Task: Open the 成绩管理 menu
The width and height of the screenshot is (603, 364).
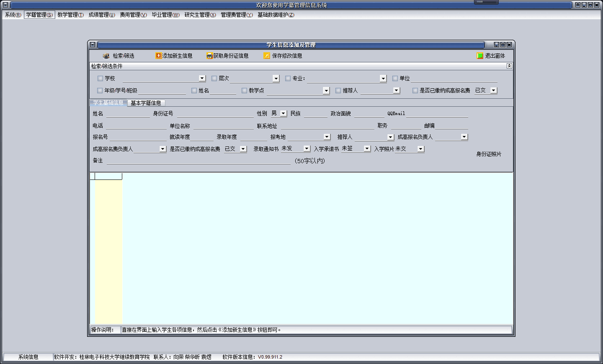Action: 101,15
